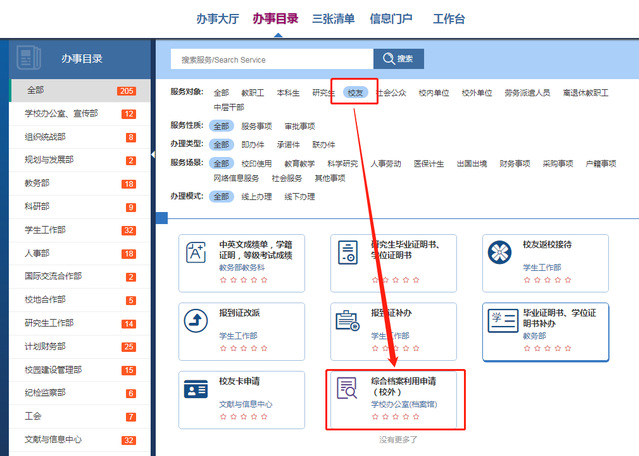The image size is (639, 456).
Task: Click the first star under 中英文成绩单 card
Action: coord(223,280)
